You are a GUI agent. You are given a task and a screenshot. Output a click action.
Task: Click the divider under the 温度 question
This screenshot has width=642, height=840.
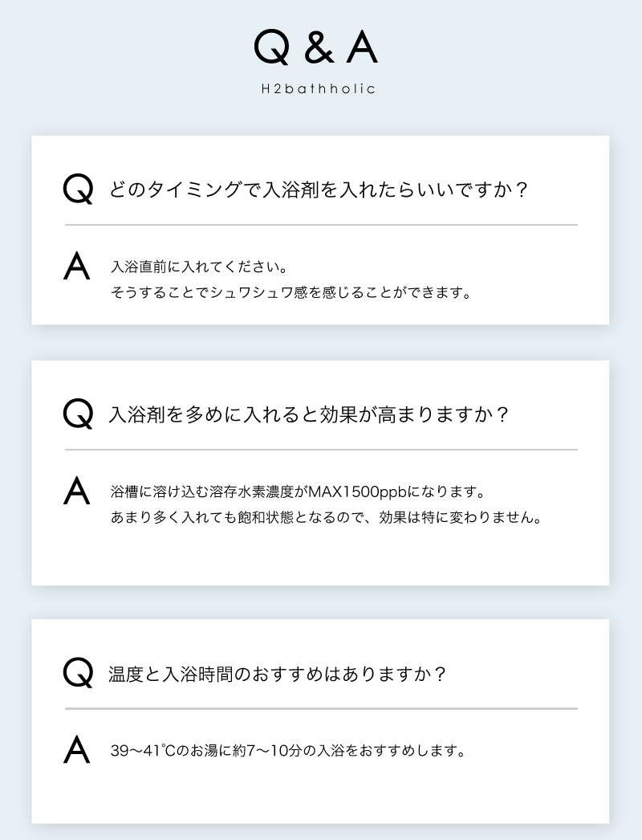pos(321,708)
